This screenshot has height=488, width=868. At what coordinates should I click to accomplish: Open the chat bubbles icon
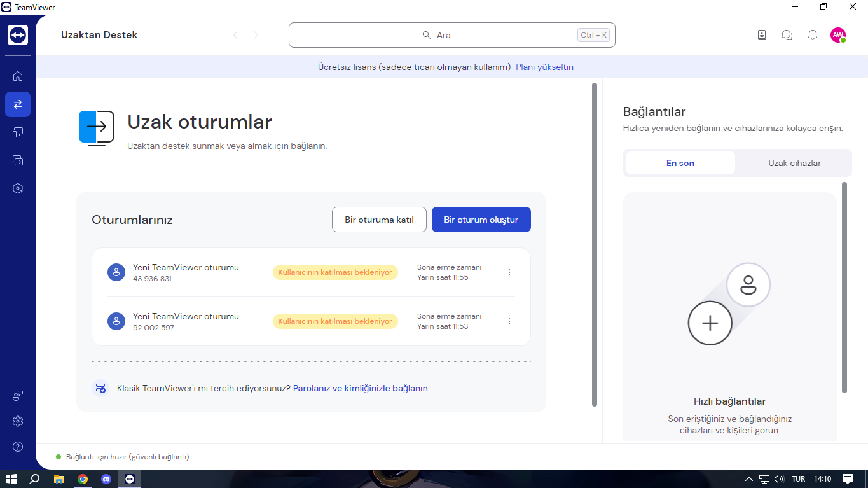(x=787, y=35)
